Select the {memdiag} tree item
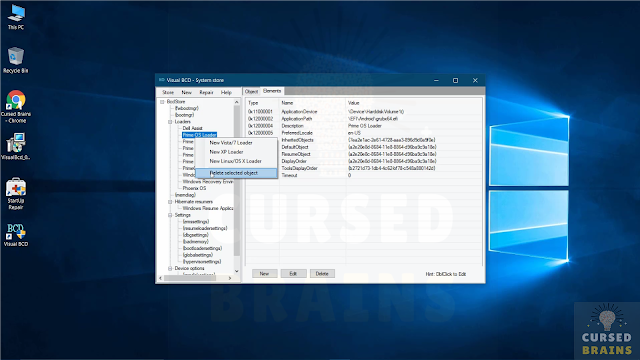The height and width of the screenshot is (360, 640). [x=185, y=195]
